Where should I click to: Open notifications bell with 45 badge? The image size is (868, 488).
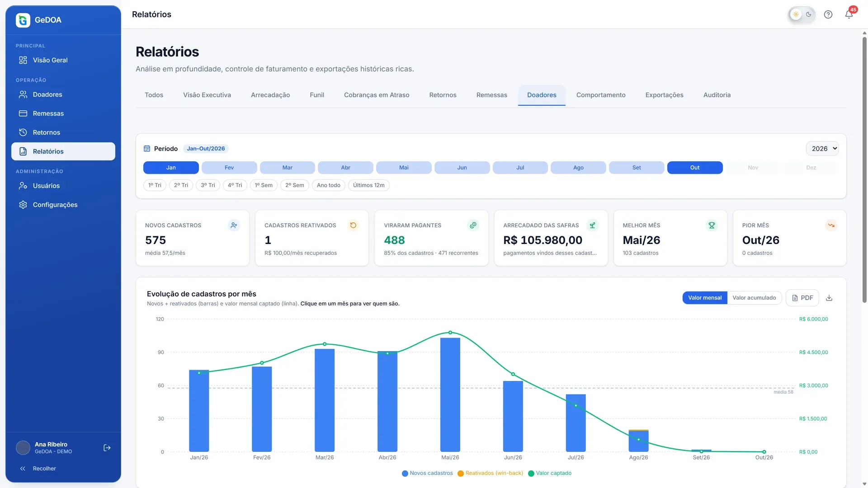[849, 14]
